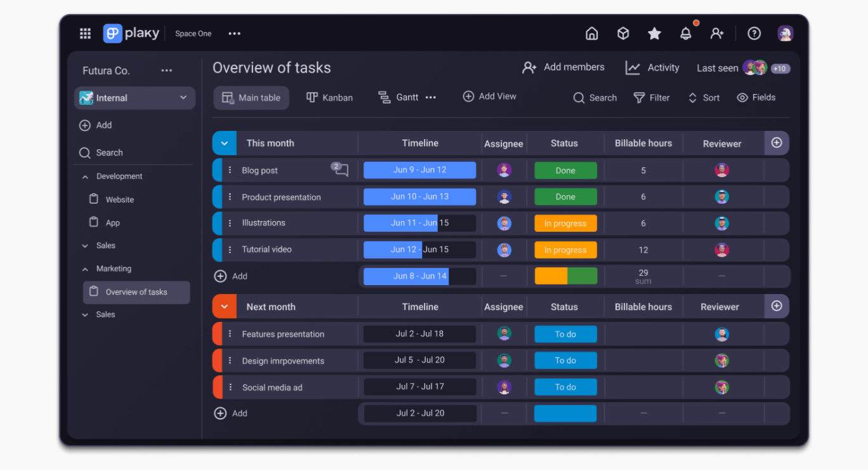Expand the first Sales folder under Development
868x470 pixels.
tap(85, 246)
